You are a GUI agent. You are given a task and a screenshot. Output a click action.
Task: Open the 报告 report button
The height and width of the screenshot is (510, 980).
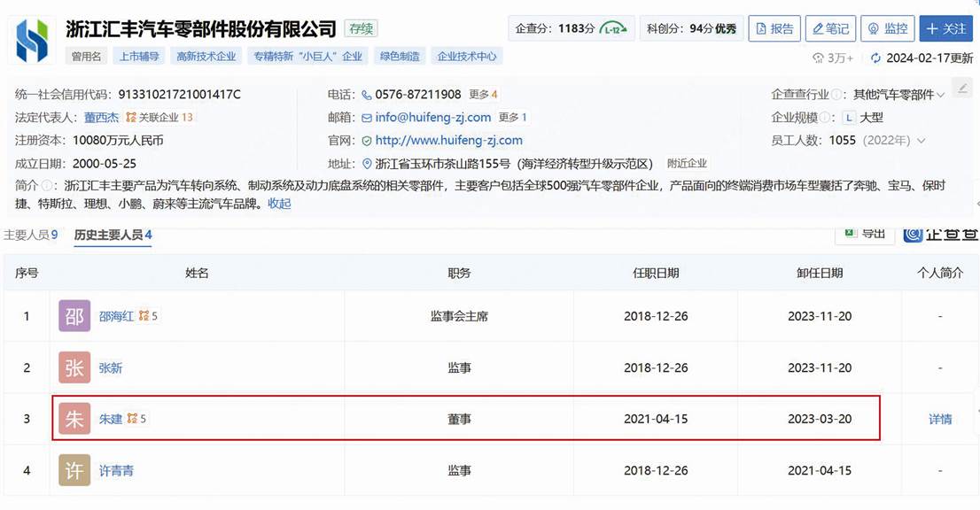[774, 28]
